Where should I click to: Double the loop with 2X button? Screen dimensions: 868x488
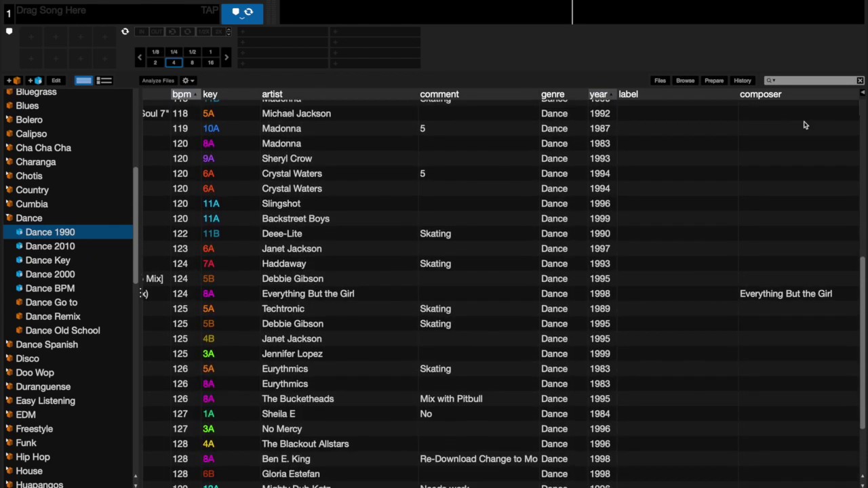[218, 32]
